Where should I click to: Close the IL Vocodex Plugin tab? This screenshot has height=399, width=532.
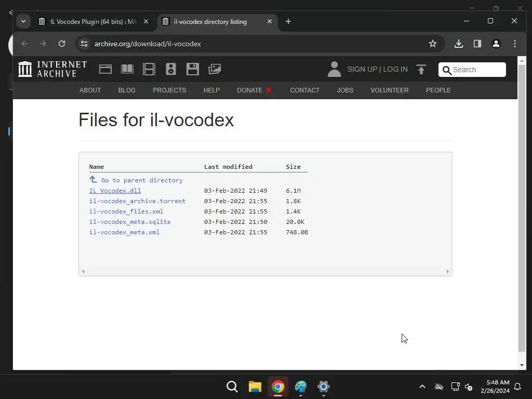coord(146,21)
